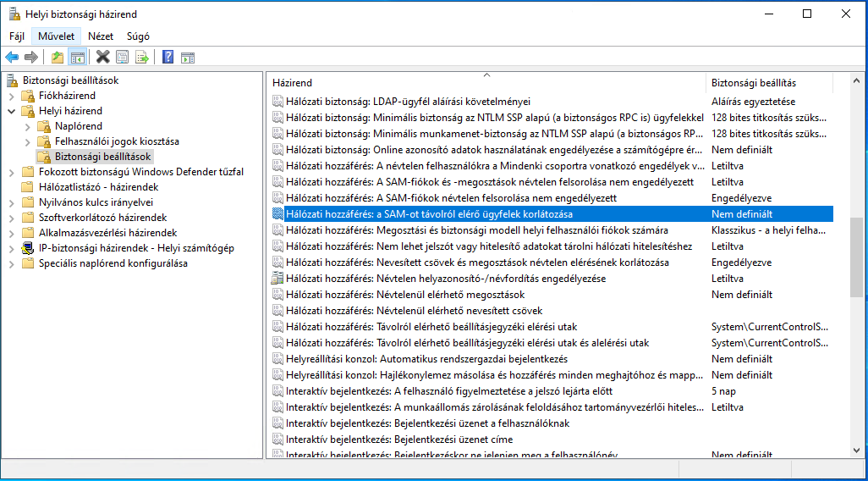The height and width of the screenshot is (481, 868).
Task: Collapse the Helyi házirend tree node
Action: (12, 111)
